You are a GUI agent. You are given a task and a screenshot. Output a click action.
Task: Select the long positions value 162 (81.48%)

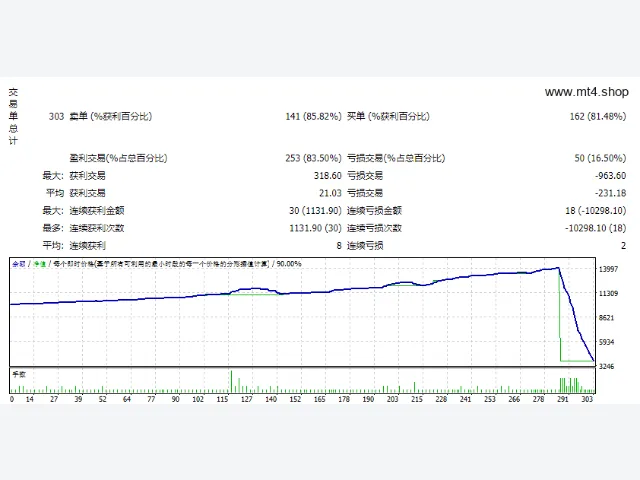(598, 116)
